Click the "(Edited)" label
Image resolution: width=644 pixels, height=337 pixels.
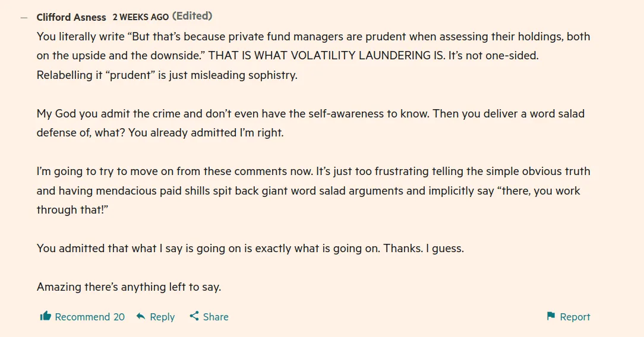point(192,16)
